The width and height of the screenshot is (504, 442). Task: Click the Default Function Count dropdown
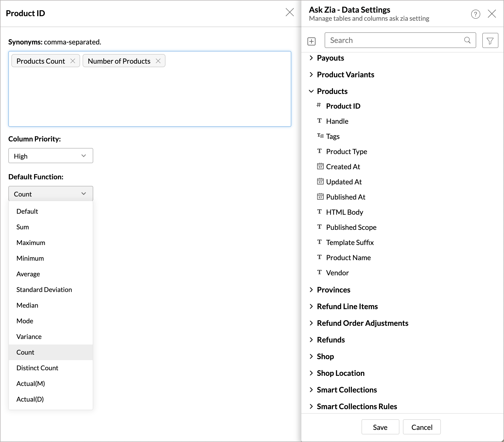pyautogui.click(x=51, y=194)
